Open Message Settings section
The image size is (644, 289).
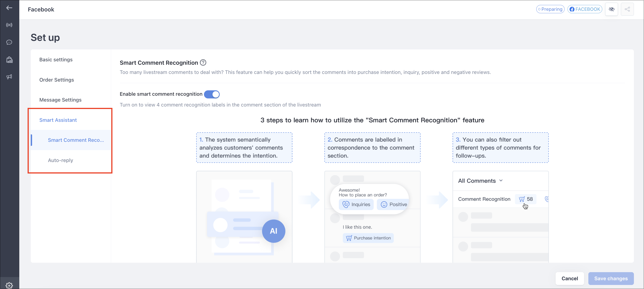(x=60, y=100)
